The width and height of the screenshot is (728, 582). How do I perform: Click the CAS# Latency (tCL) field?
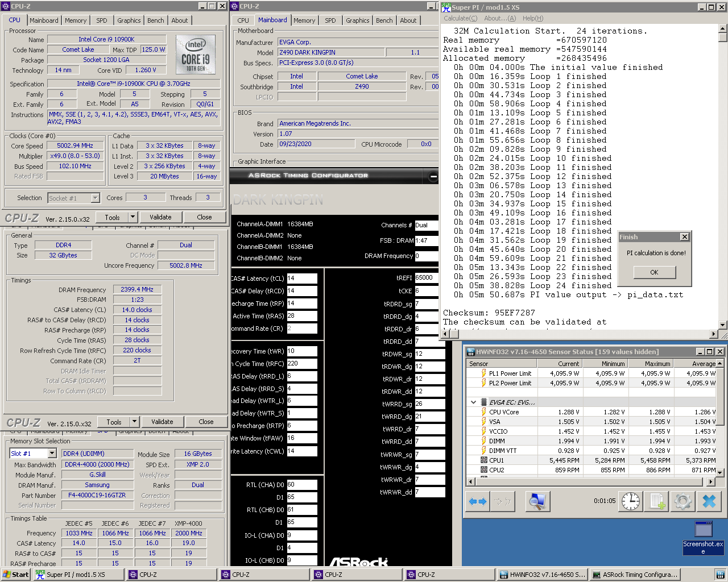[x=302, y=278]
